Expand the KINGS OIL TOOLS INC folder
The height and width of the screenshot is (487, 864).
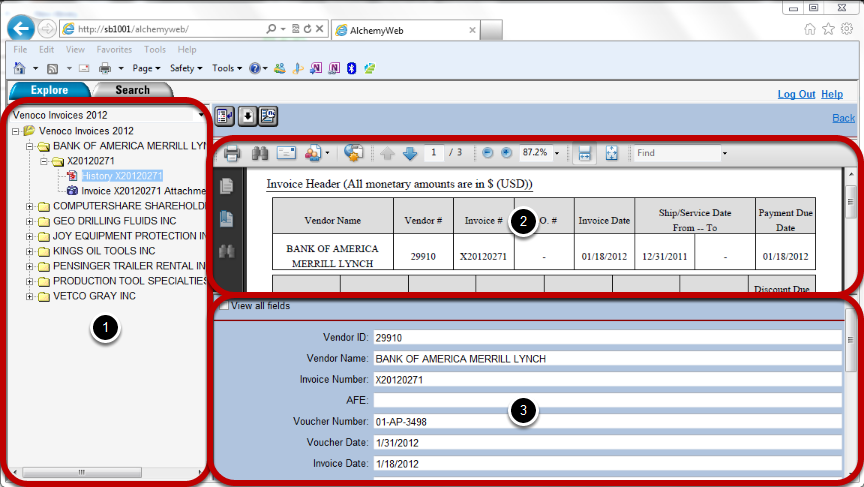click(x=30, y=251)
